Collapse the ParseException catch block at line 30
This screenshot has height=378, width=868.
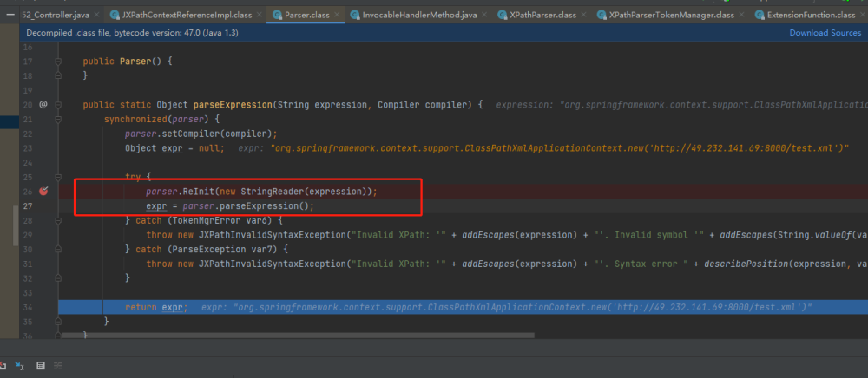58,249
